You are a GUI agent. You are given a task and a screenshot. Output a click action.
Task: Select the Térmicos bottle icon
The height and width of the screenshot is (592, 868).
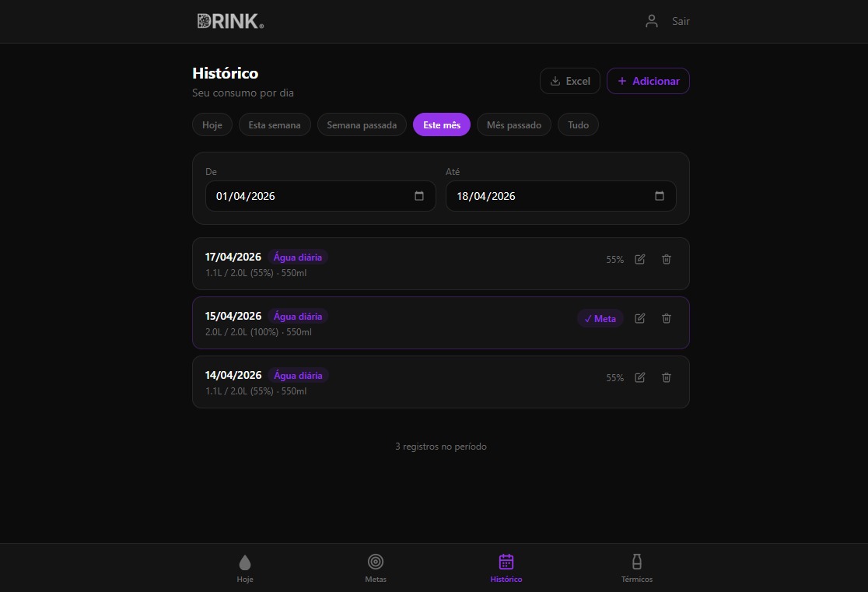click(636, 562)
